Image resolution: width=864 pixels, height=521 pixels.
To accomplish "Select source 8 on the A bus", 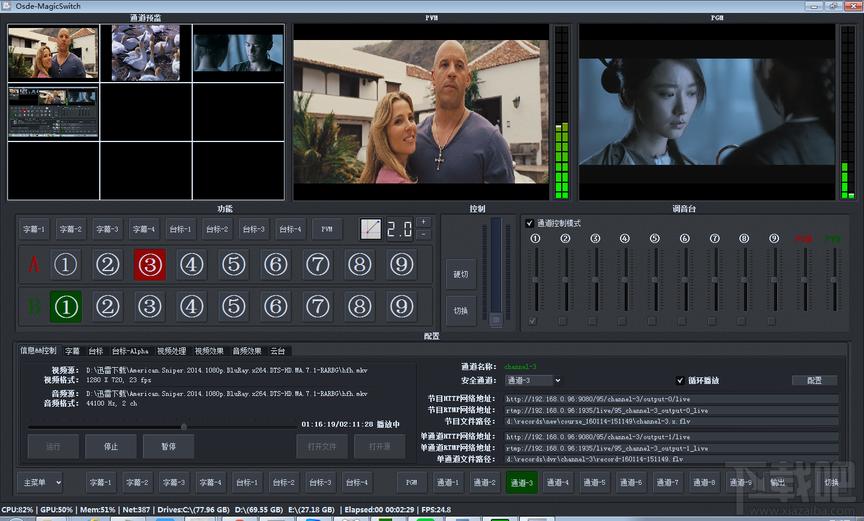I will [360, 264].
